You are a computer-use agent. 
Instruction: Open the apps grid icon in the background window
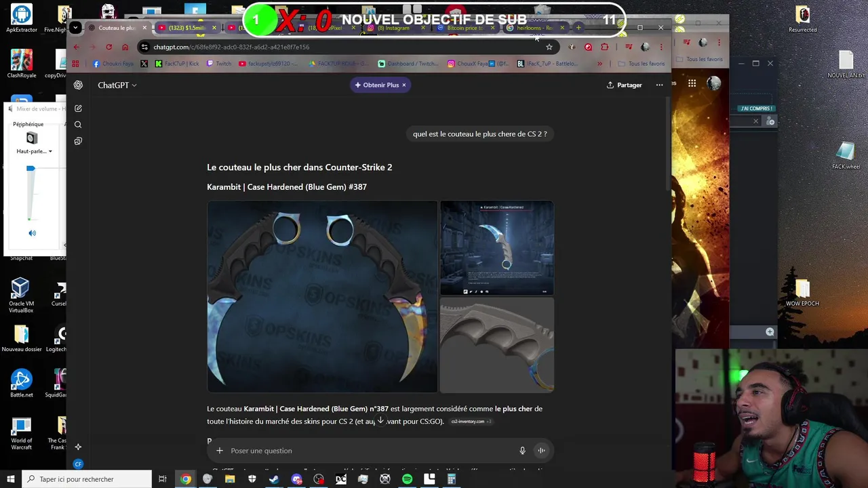(692, 83)
